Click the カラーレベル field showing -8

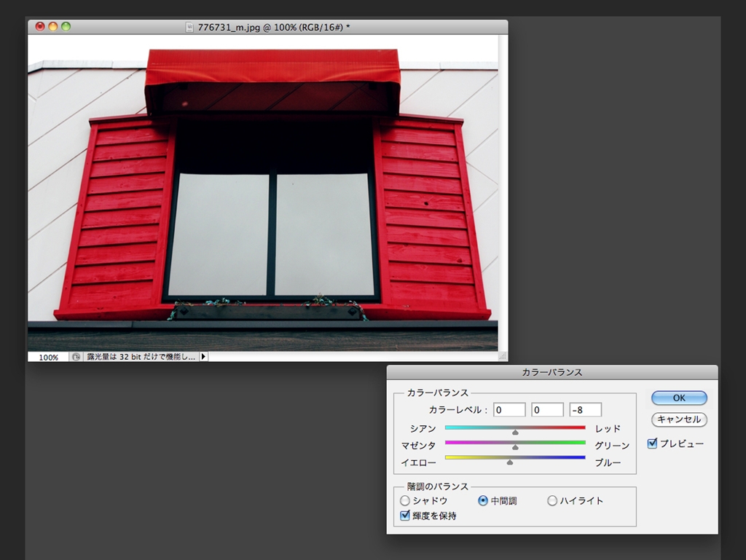586,410
